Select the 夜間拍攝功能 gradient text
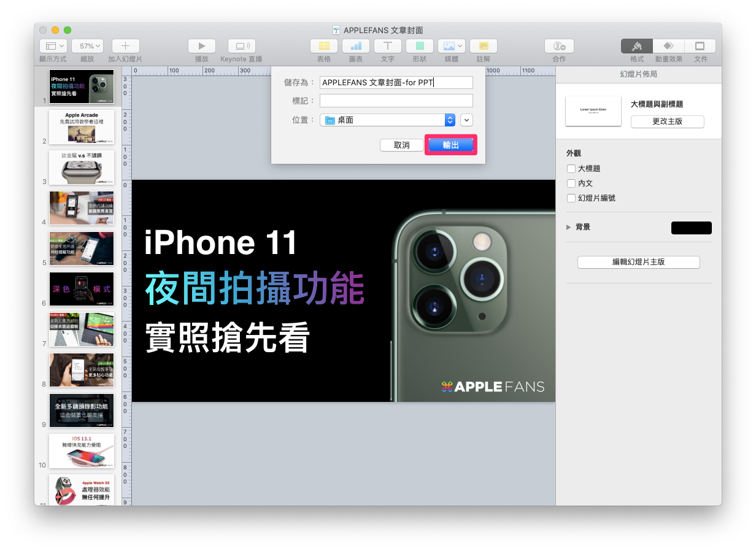This screenshot has height=551, width=756. point(255,290)
